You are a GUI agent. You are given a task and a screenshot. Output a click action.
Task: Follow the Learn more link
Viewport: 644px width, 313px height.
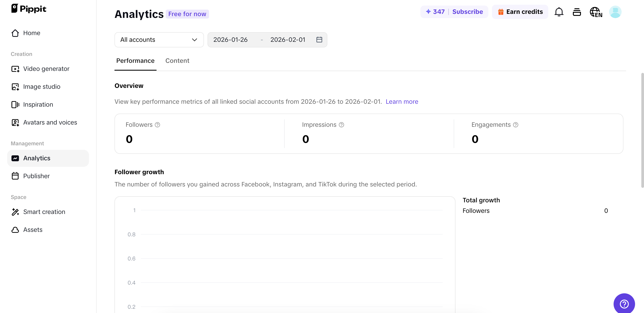[x=402, y=102]
